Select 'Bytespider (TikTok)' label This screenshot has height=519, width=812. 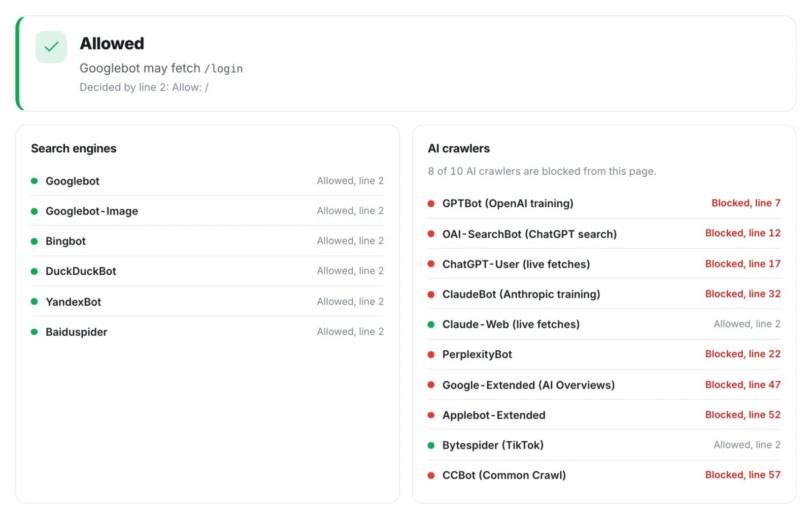coord(493,445)
